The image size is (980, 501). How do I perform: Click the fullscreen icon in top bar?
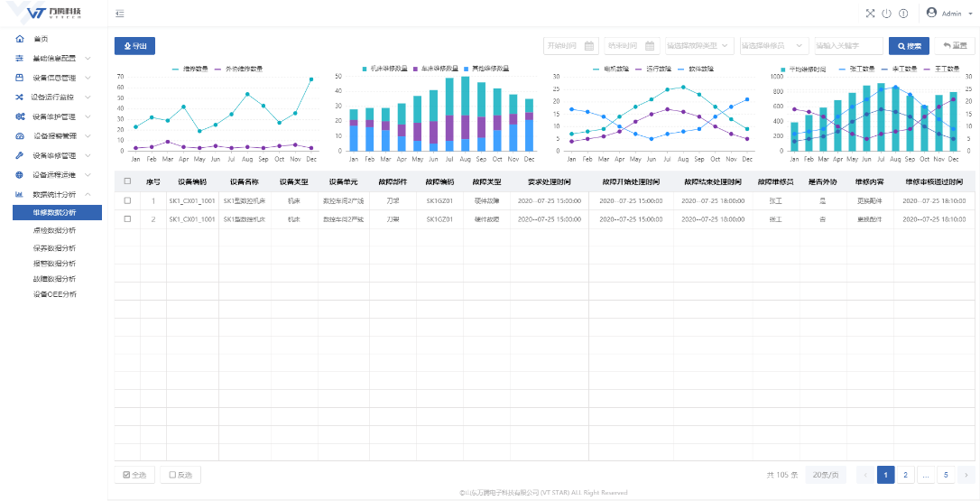pyautogui.click(x=870, y=14)
